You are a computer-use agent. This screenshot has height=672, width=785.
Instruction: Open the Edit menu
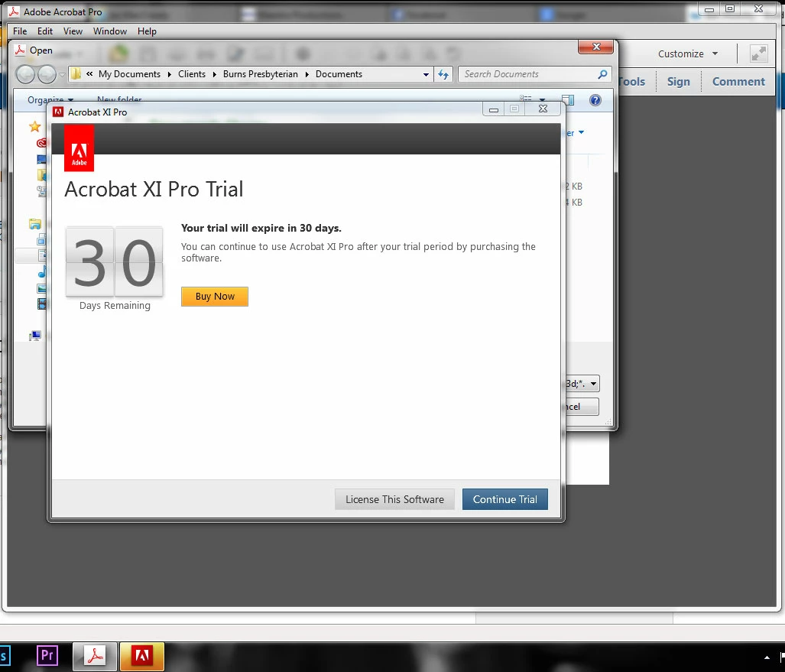coord(45,31)
